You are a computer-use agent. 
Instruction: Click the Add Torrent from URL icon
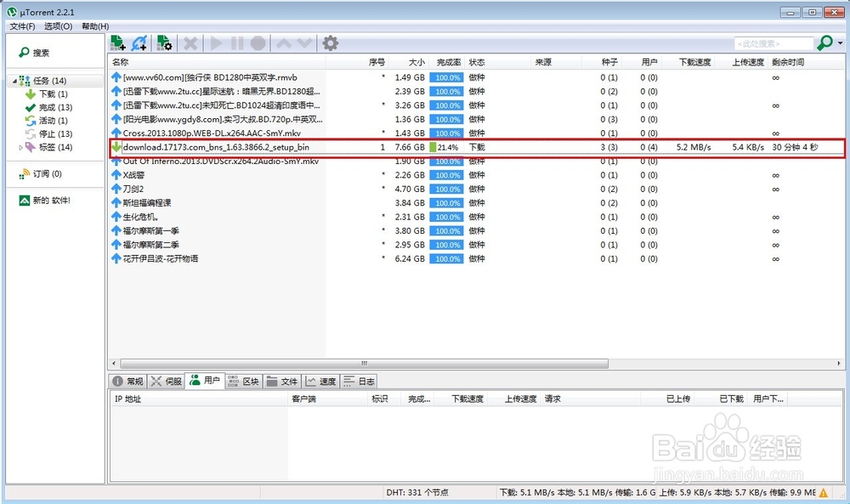[x=139, y=43]
